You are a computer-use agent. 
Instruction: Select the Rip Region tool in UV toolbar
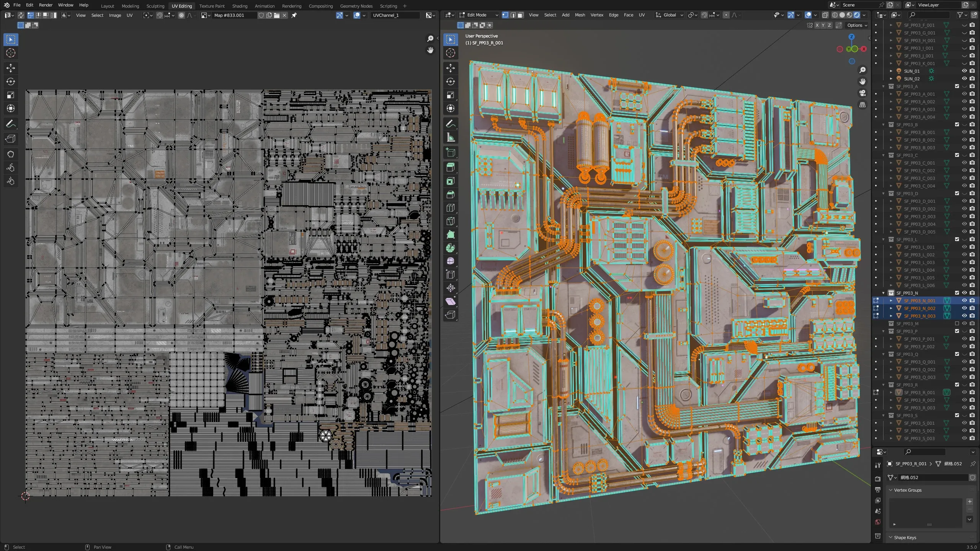11,139
